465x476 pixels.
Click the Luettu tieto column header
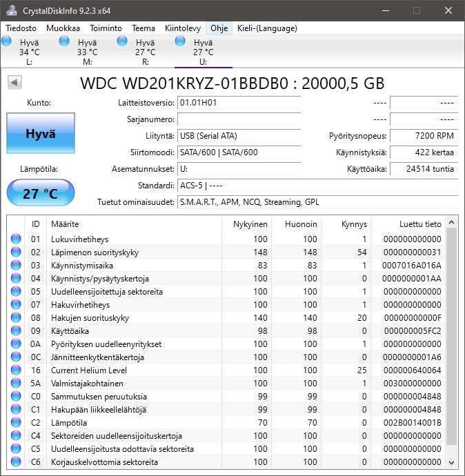click(x=419, y=224)
